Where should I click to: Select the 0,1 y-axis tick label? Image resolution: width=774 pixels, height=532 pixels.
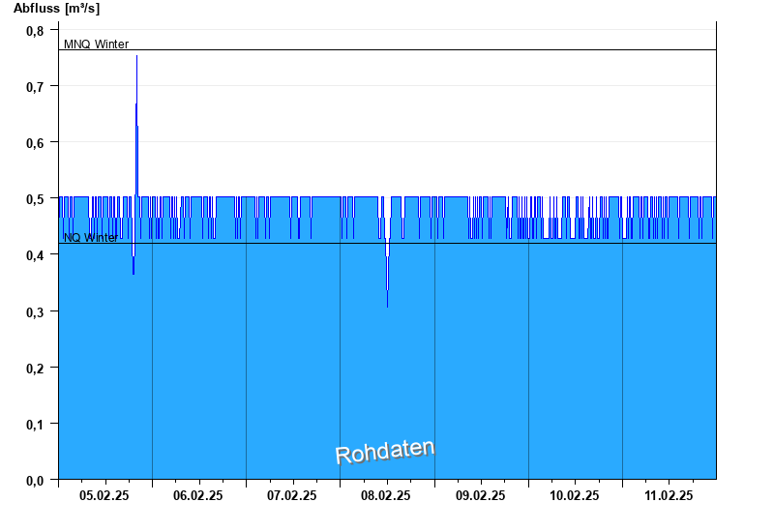click(35, 424)
